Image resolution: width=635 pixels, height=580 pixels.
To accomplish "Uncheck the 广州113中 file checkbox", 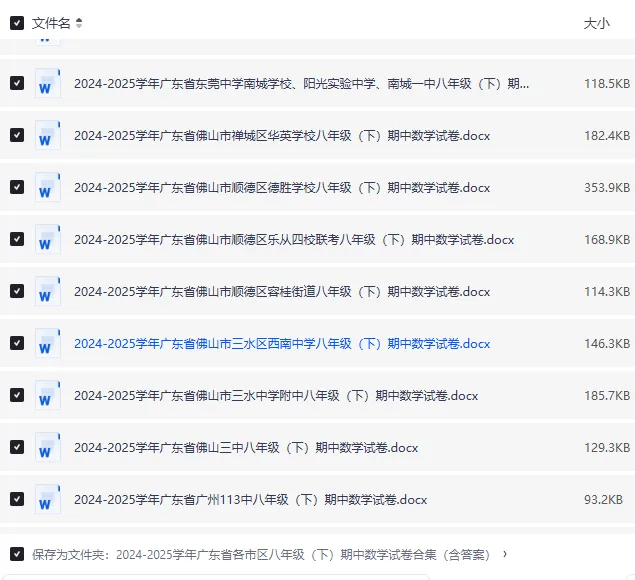I will tap(17, 499).
